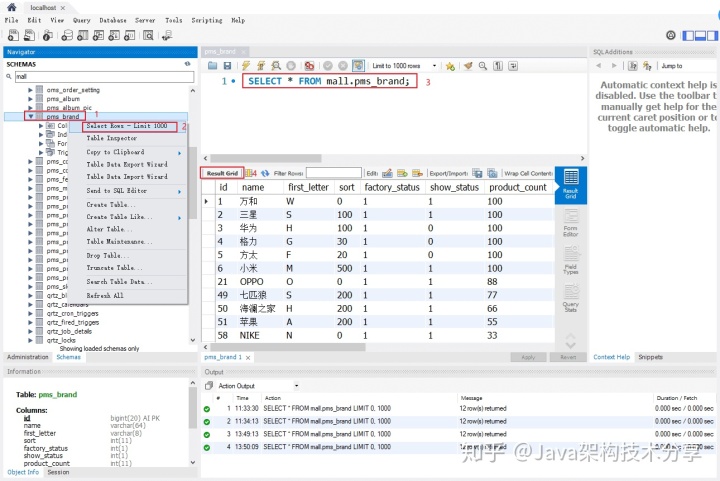Save query to snippets star icon

[x=450, y=66]
